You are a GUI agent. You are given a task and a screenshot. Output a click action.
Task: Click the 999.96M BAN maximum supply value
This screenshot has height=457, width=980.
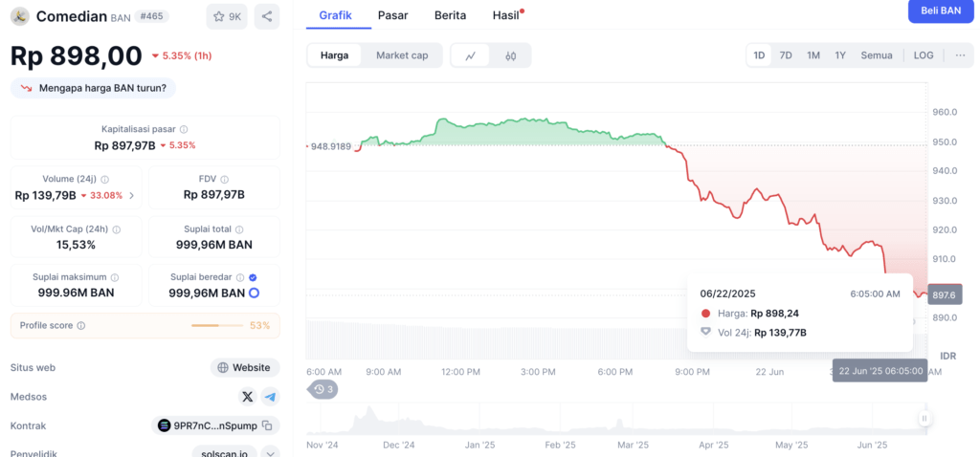(x=77, y=293)
